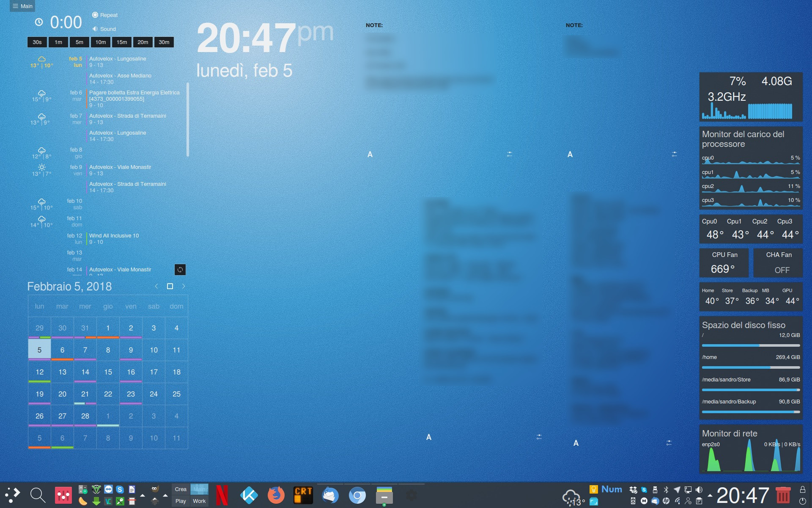Start the 10m timer preset
Viewport: 812px width, 508px height.
click(101, 42)
